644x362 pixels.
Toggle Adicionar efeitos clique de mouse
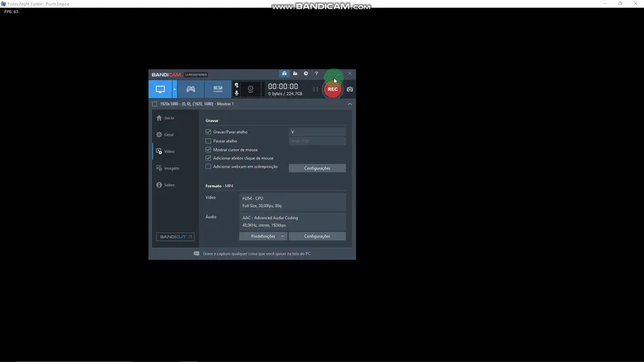[x=208, y=158]
